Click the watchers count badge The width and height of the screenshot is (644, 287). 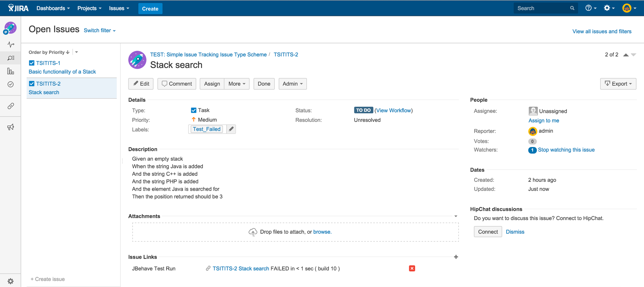click(532, 150)
